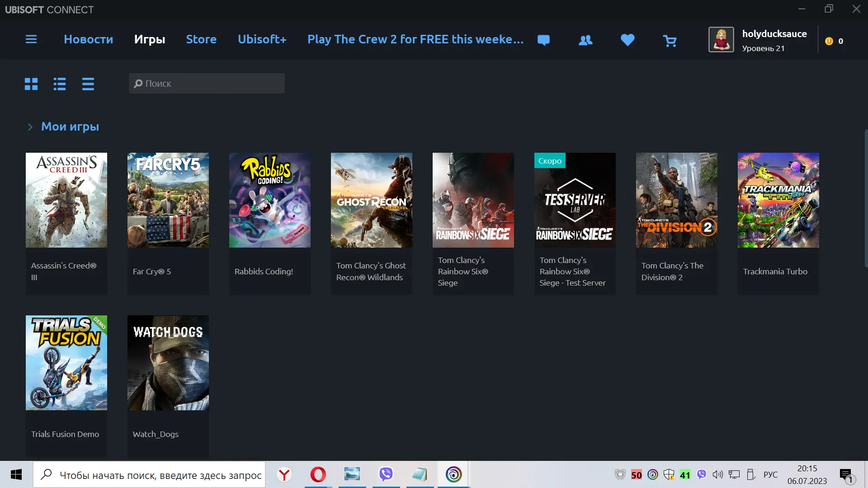Open Watch_Dogs cover thumbnail
The image size is (868, 488).
168,363
